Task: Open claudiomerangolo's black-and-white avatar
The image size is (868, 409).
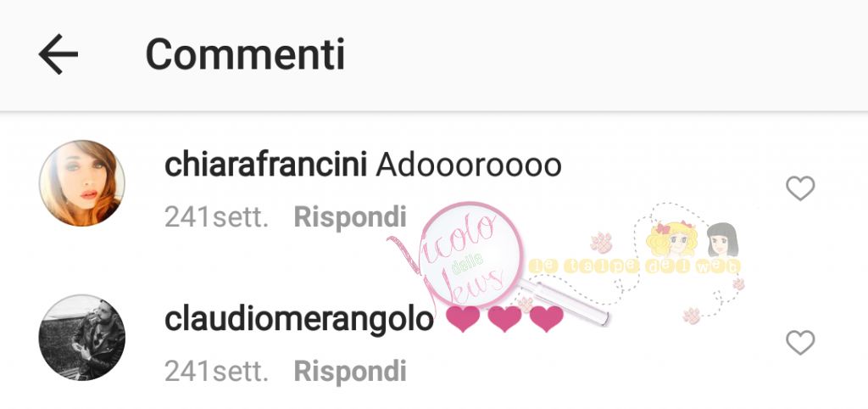Action: 82,338
